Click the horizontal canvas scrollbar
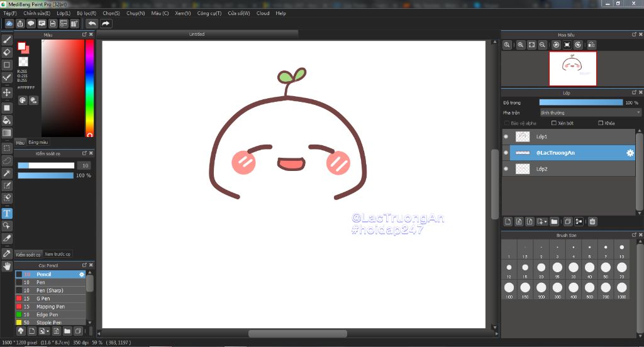 pyautogui.click(x=297, y=333)
